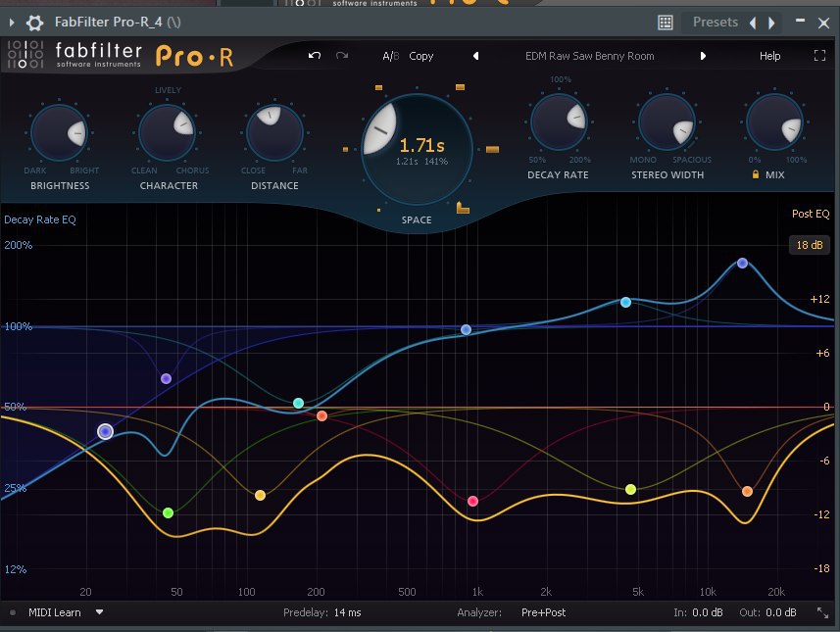The image size is (840, 632).
Task: Click the MIDI activity indicator dot
Action: pyautogui.click(x=13, y=612)
